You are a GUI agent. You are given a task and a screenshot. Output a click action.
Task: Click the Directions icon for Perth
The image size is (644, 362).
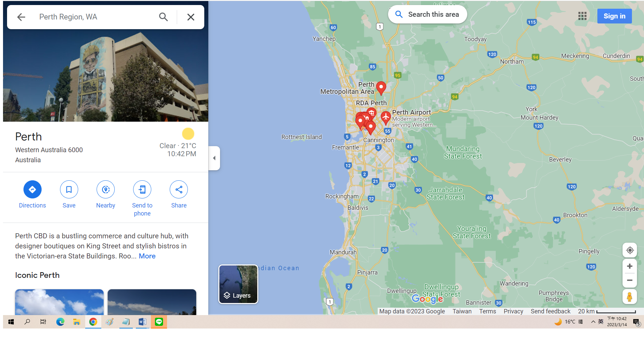(x=32, y=189)
